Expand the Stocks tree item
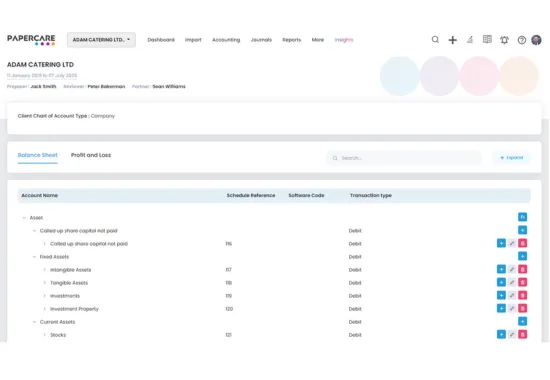The height and width of the screenshot is (380, 550). (x=45, y=335)
